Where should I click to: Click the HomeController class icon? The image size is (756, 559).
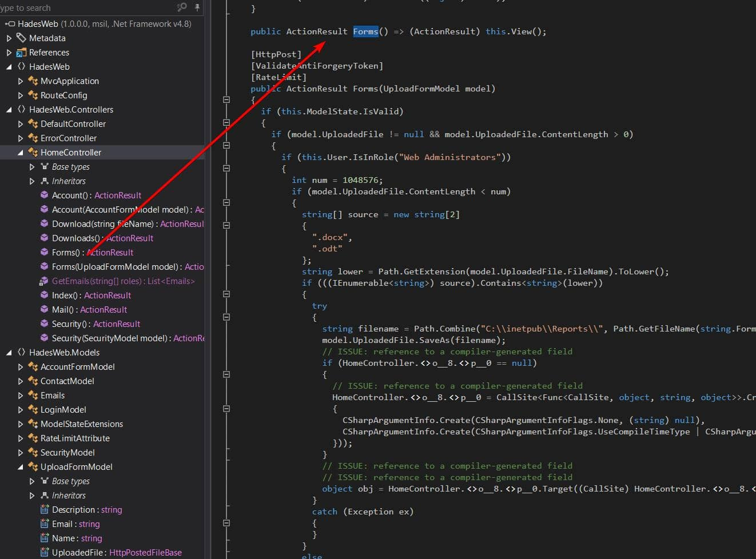point(33,153)
